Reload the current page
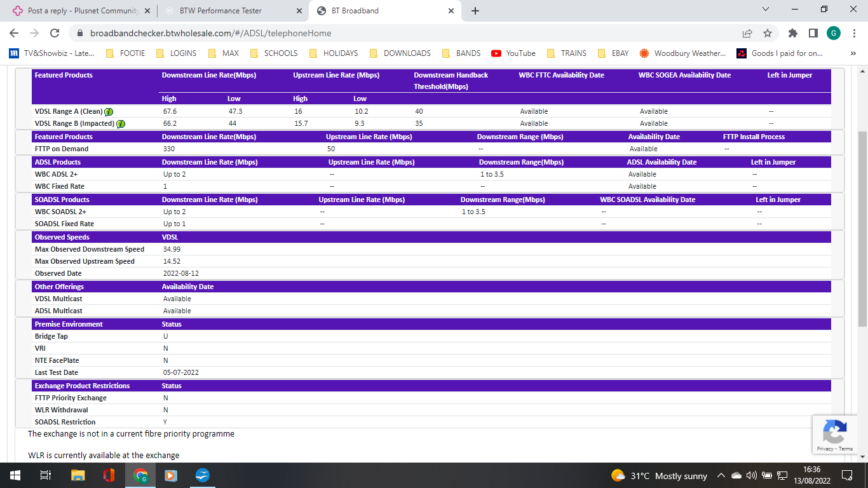 (x=55, y=33)
